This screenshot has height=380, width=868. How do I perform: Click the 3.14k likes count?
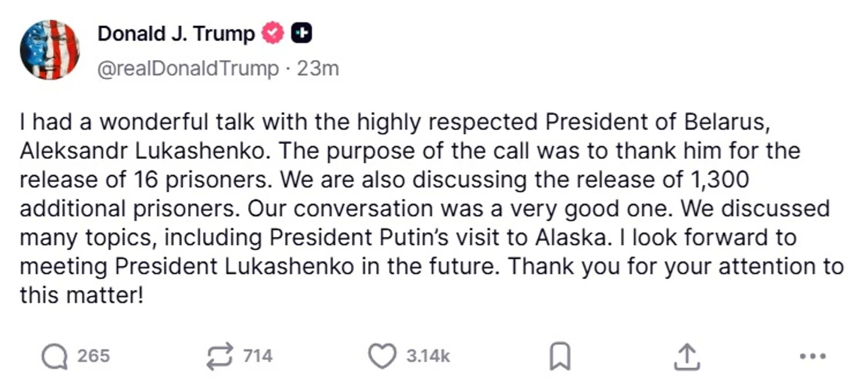428,356
